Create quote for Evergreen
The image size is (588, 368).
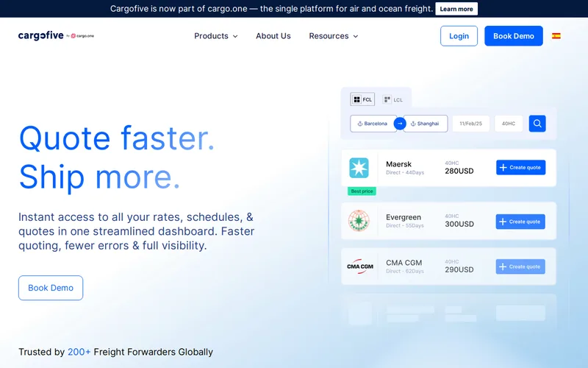coord(520,222)
